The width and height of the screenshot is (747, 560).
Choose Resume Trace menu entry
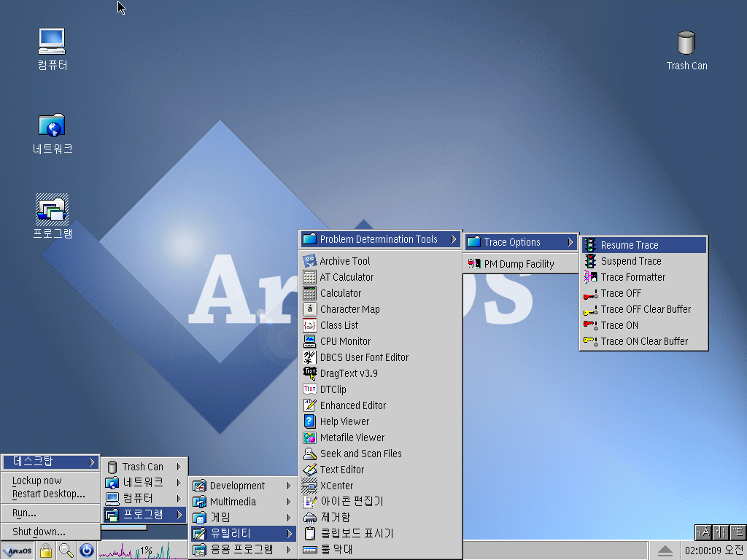point(630,245)
